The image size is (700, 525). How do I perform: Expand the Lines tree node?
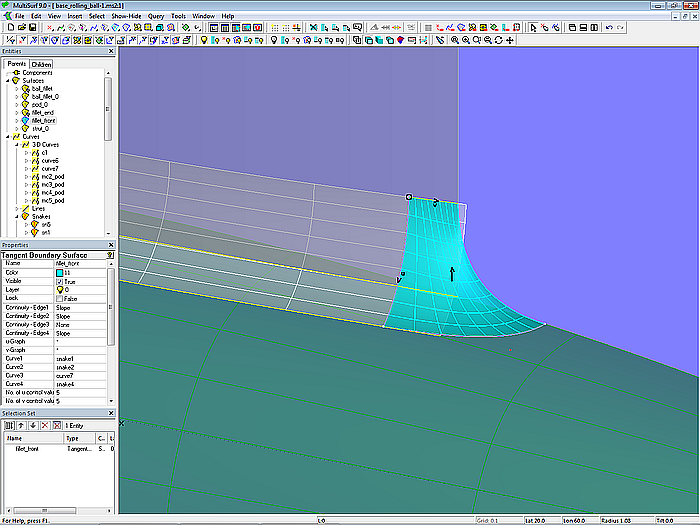pos(18,208)
